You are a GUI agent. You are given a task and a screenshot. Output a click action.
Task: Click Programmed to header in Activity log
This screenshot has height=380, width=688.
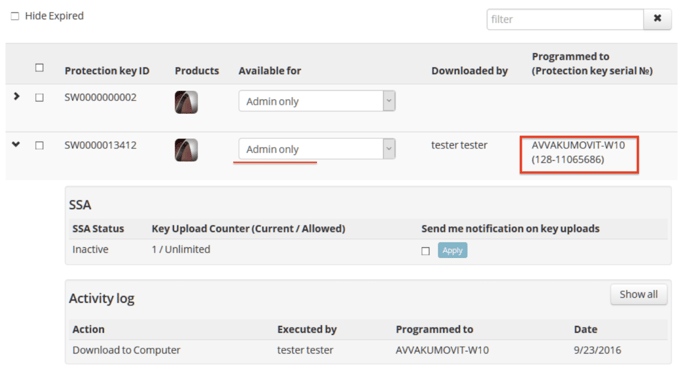(x=434, y=330)
